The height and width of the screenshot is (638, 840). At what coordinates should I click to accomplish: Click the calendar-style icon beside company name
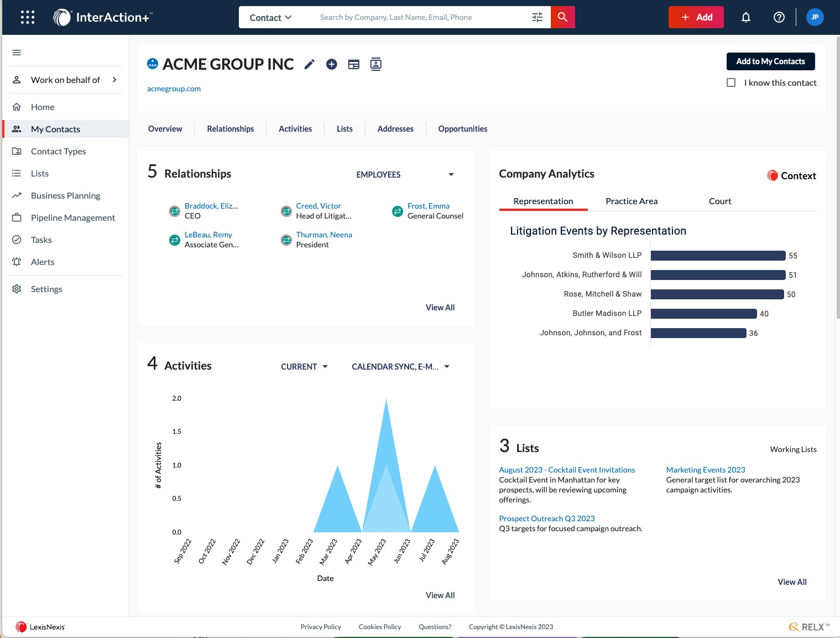[354, 65]
